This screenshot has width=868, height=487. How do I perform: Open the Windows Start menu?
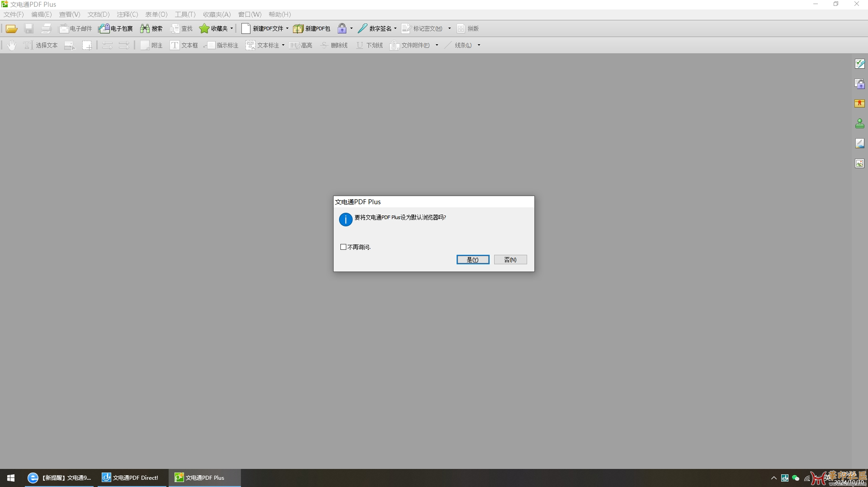(11, 478)
